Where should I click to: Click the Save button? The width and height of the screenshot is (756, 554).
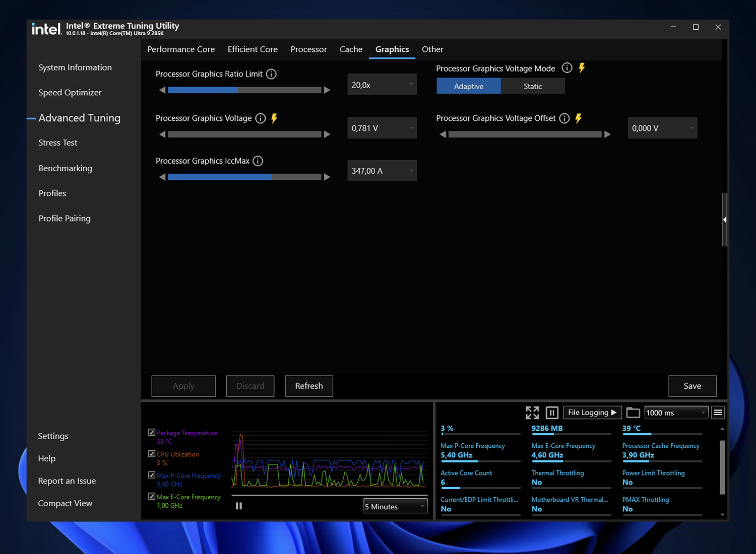[x=692, y=386]
